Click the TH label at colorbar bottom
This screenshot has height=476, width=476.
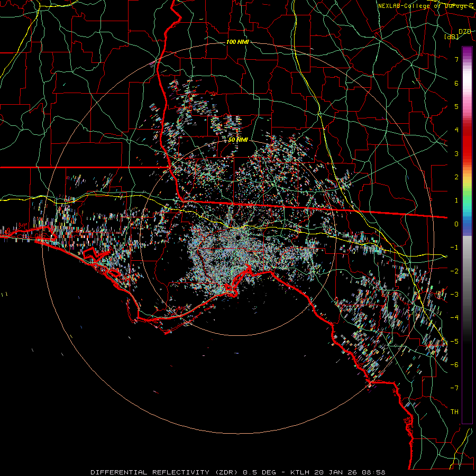pos(454,412)
